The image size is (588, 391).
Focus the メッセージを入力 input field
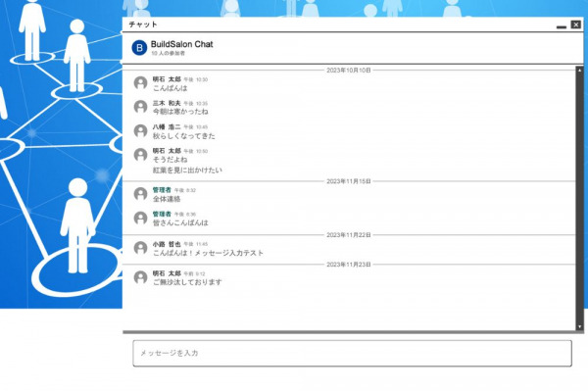click(352, 353)
